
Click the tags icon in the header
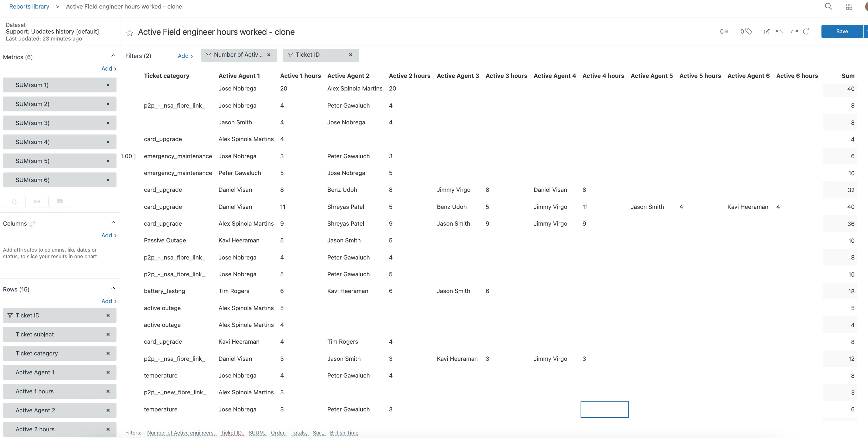click(748, 31)
